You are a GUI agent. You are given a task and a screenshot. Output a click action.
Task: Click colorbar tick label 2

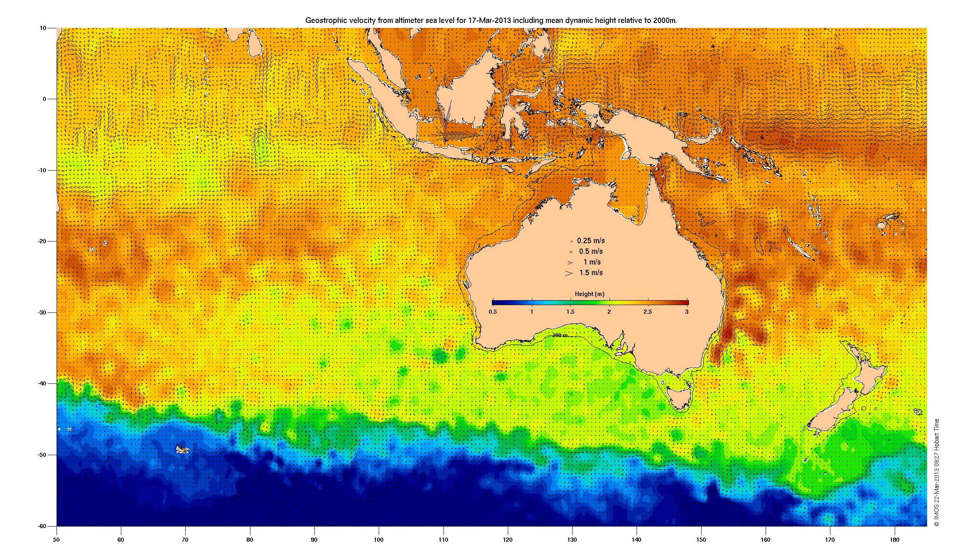[x=609, y=312]
